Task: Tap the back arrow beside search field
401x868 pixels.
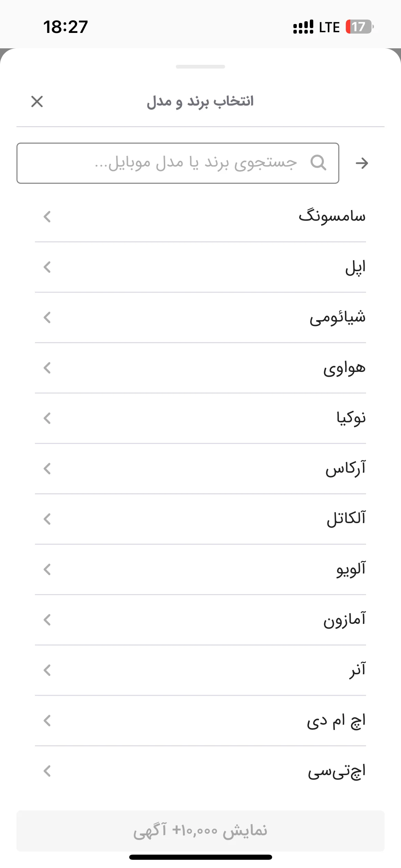Action: (x=362, y=163)
